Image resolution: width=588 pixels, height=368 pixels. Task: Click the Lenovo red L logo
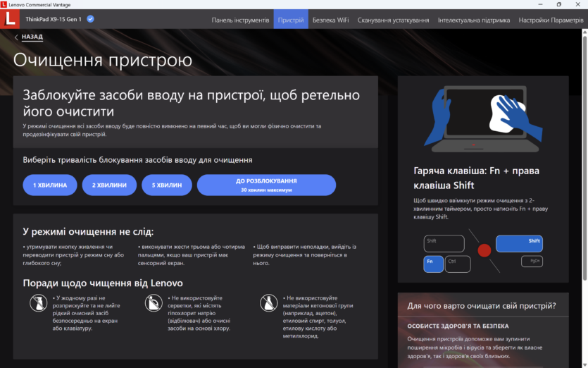10,19
